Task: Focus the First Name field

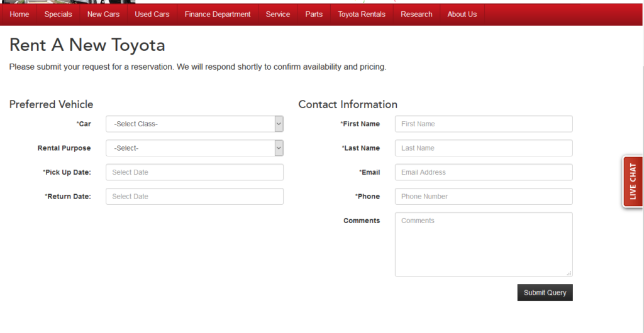Action: 484,124
